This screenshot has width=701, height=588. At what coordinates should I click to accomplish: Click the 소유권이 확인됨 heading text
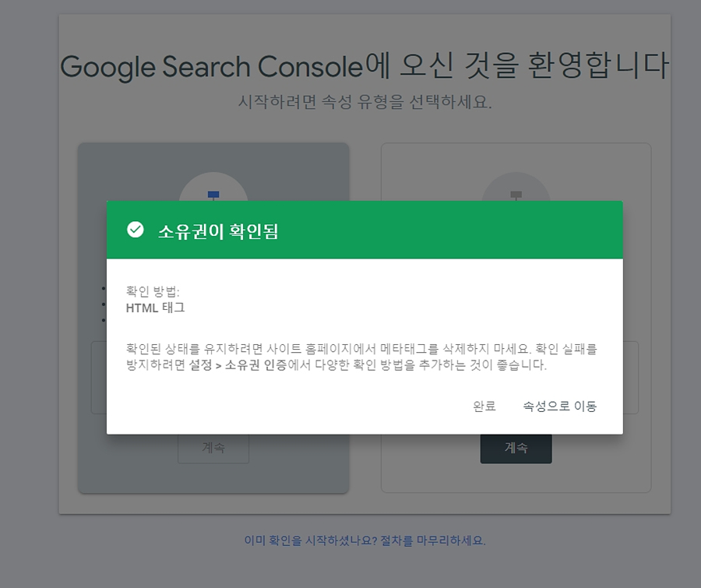219,231
